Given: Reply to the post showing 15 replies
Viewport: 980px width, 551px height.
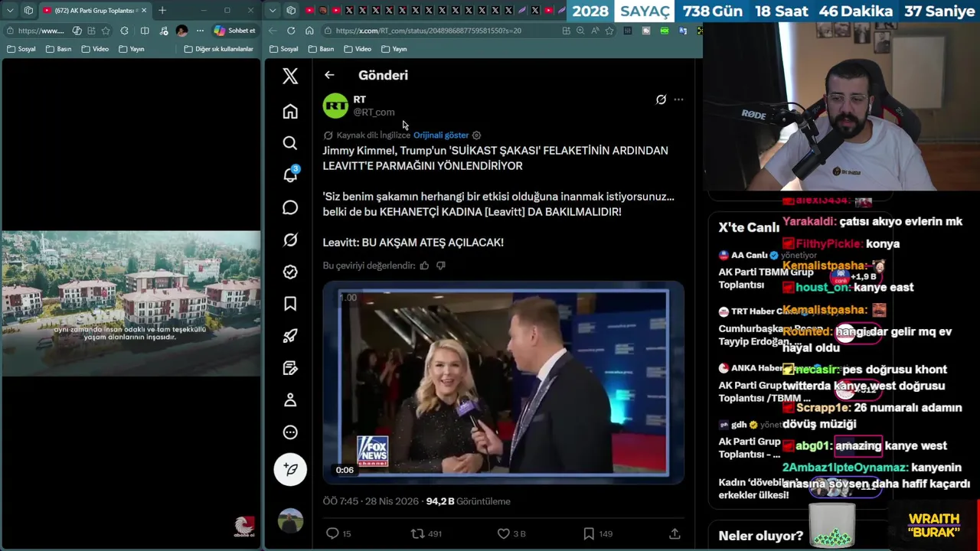Looking at the screenshot, I should [x=338, y=533].
